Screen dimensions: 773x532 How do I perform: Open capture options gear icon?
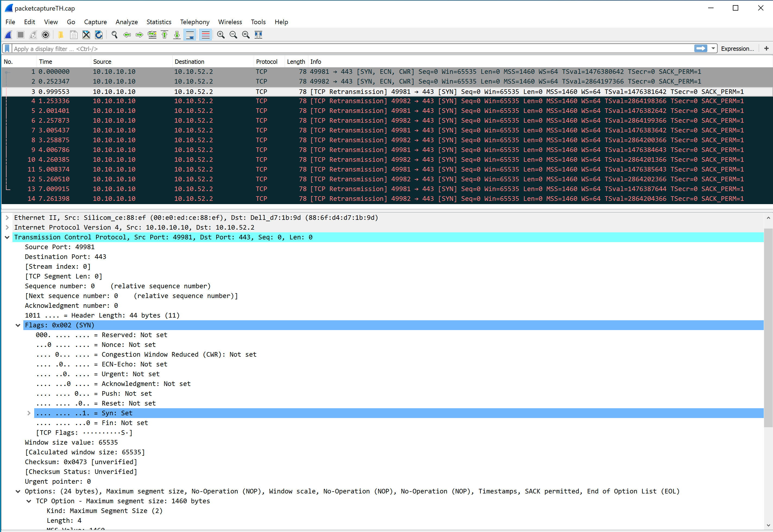46,35
